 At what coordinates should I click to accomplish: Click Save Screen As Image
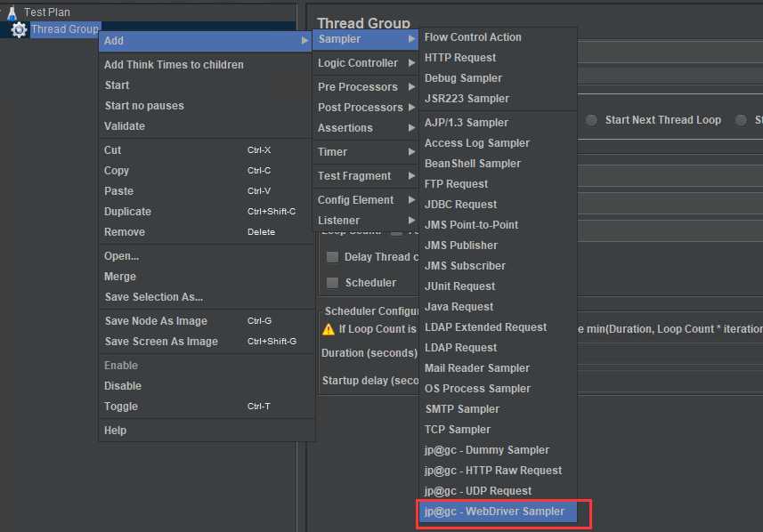pos(206,341)
